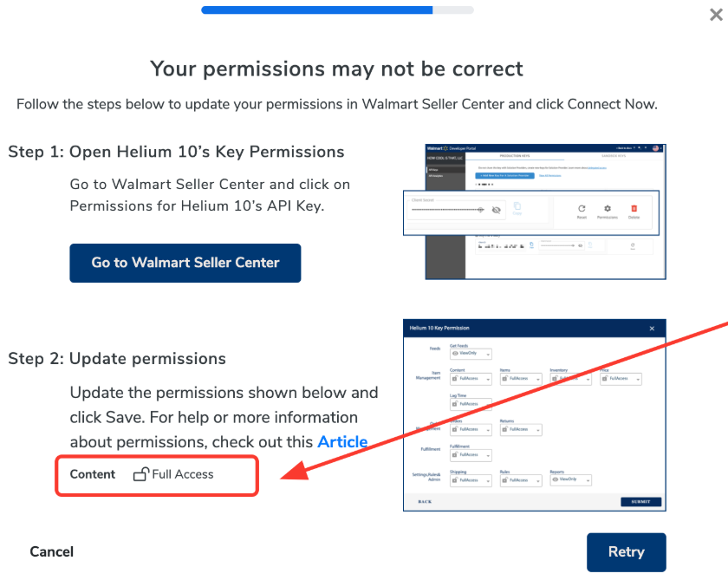Open the Items FullAccess dropdown
This screenshot has height=580, width=728.
(x=520, y=379)
